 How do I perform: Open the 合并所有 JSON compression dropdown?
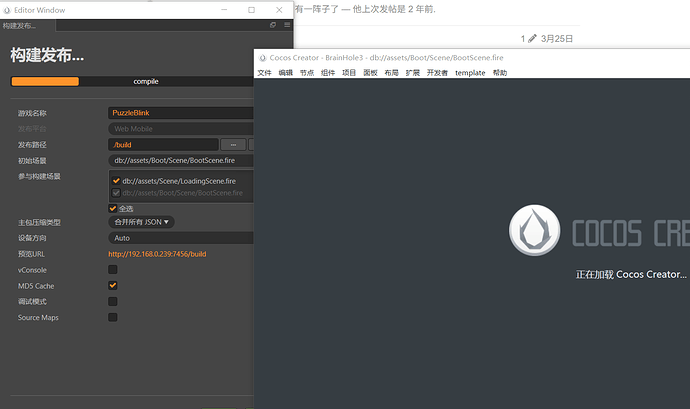[x=141, y=222]
